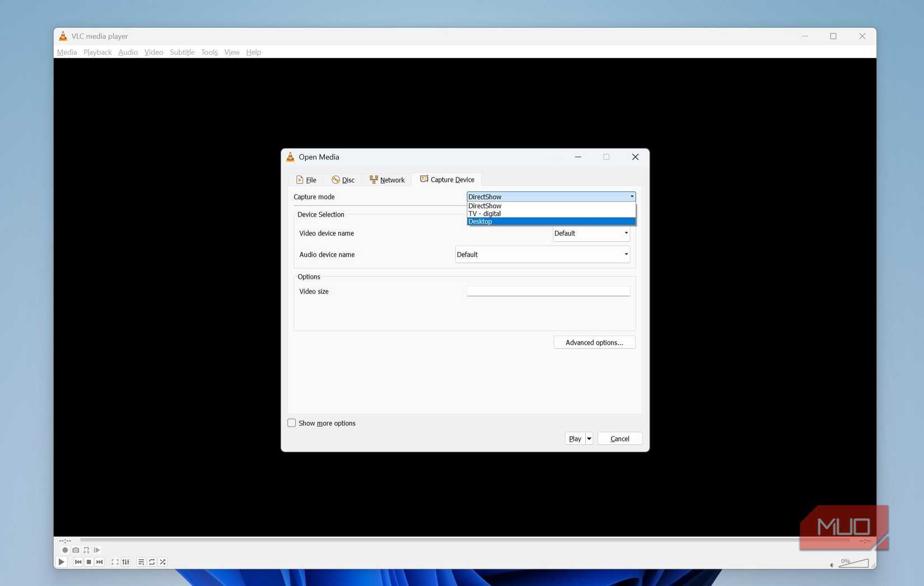Maximize the VLC media player window

coord(833,36)
